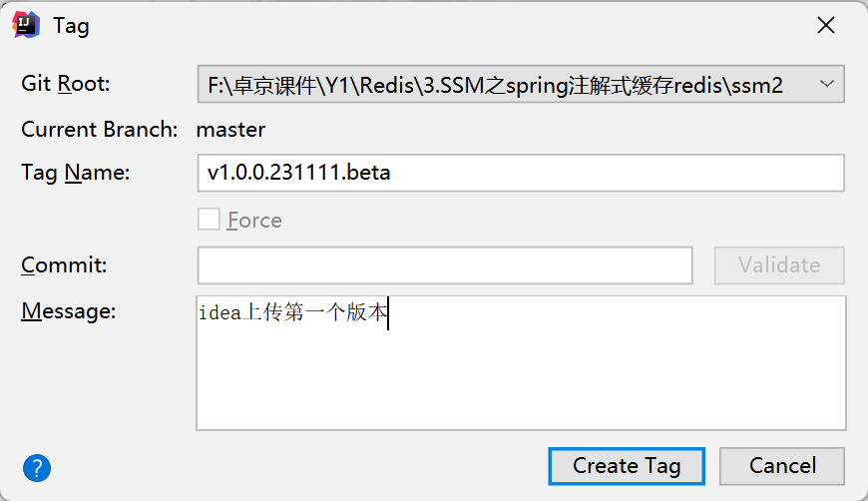
Task: Click the Tag Name label
Action: coord(76,173)
